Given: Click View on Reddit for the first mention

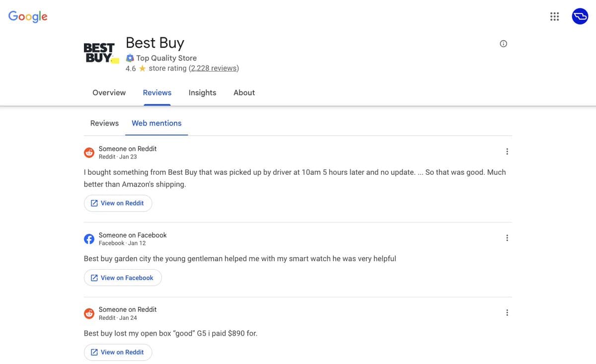Looking at the screenshot, I should coord(118,203).
